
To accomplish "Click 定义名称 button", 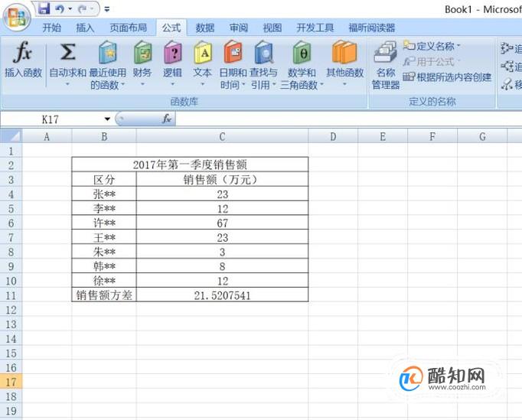I will click(x=431, y=46).
